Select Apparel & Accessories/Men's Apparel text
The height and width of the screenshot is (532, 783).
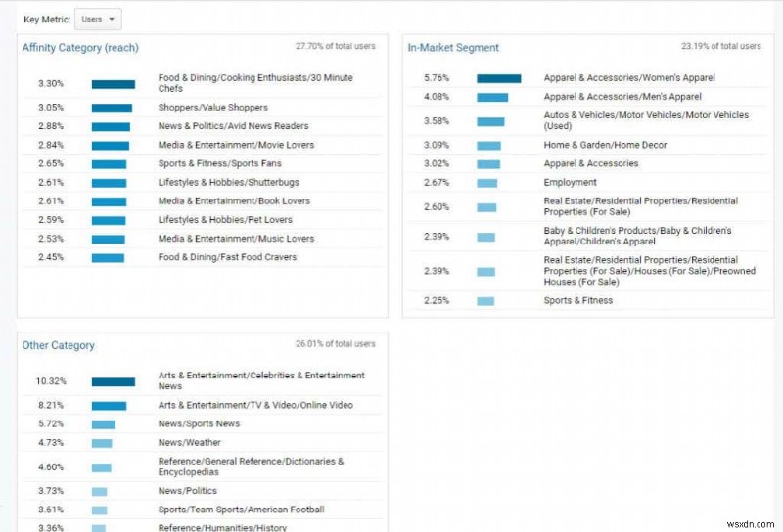click(622, 97)
